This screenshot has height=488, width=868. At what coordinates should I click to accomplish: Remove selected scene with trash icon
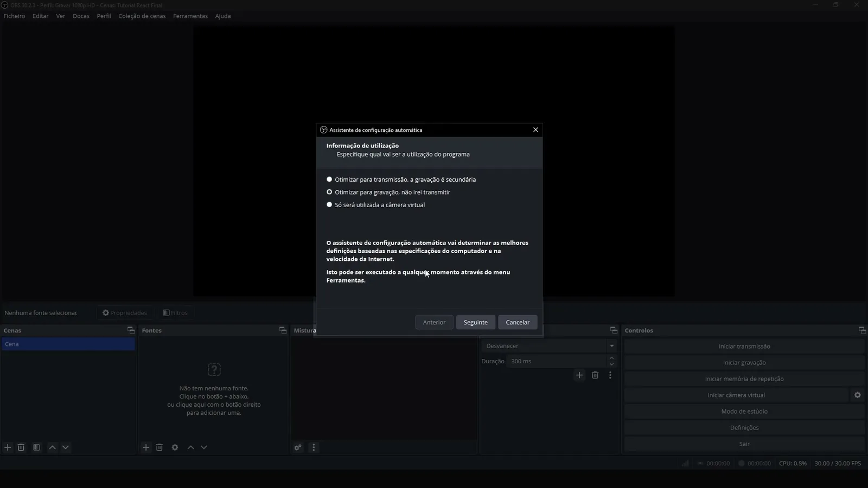(21, 447)
